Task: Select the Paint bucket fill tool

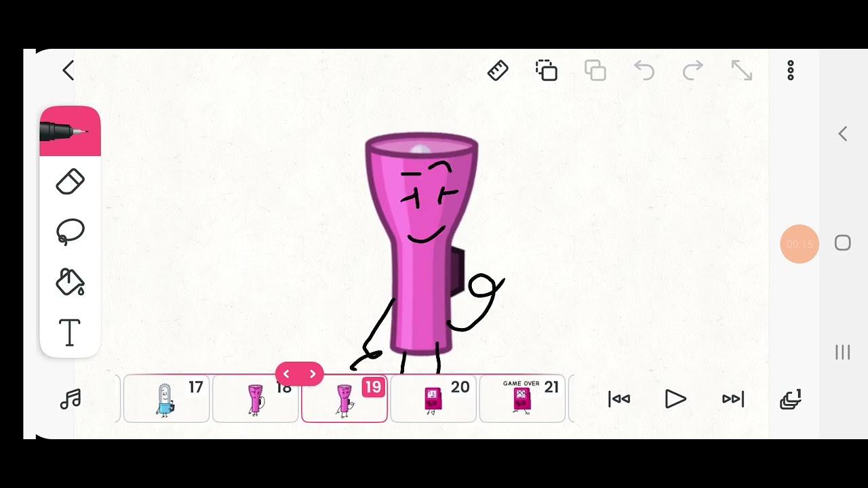Action: click(x=70, y=282)
